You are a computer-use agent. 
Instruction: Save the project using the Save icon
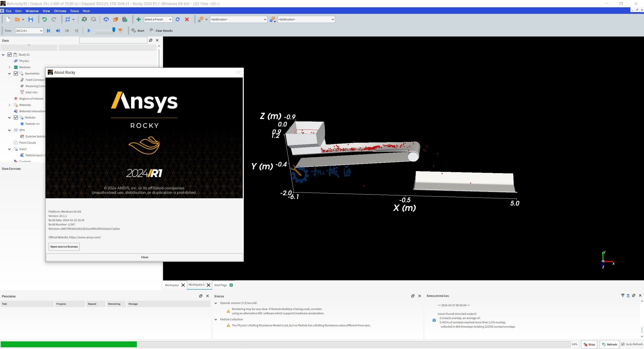(31, 19)
